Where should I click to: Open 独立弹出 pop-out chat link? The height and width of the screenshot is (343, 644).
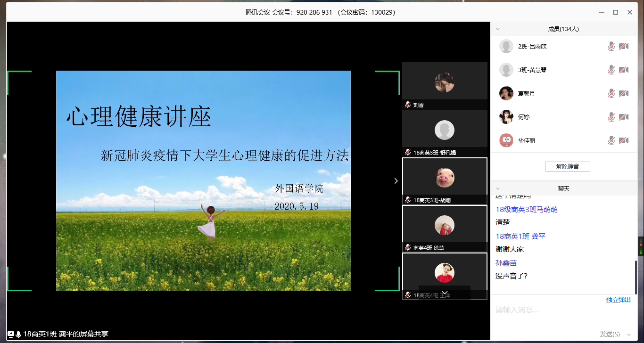coord(618,300)
